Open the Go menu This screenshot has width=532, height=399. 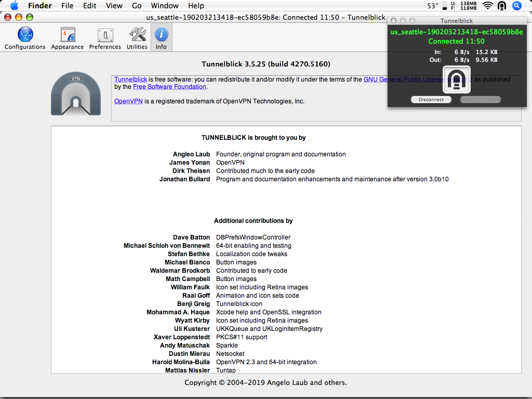click(x=137, y=6)
